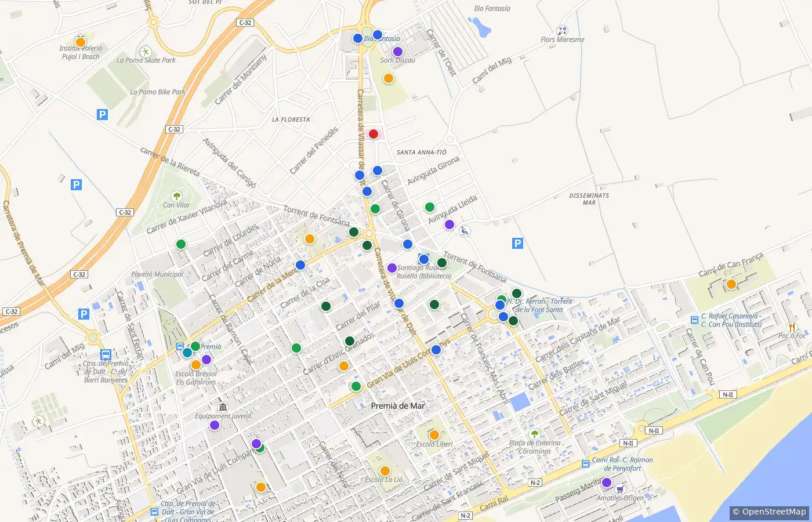Click the purple marker at Santiago Rusiñol library
Image resolution: width=812 pixels, height=522 pixels.
click(x=392, y=268)
